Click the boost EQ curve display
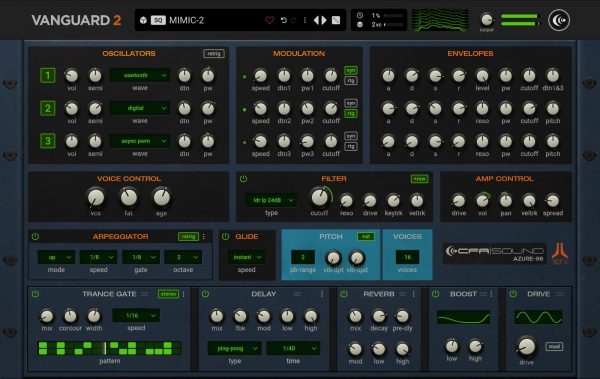600x379 pixels. (x=464, y=317)
